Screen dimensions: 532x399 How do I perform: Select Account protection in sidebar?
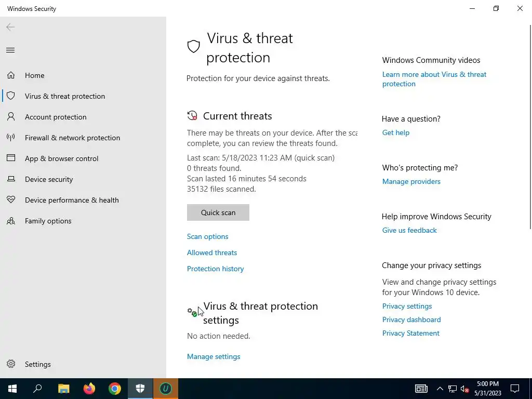pyautogui.click(x=56, y=117)
